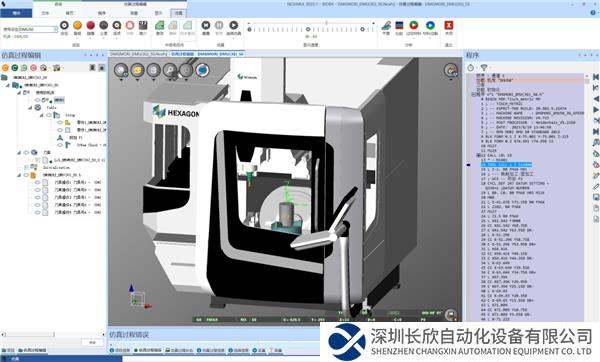Toggle eye visibility of Other Chuck item
Image resolution: width=600 pixels, height=362 pixels.
tap(60, 145)
